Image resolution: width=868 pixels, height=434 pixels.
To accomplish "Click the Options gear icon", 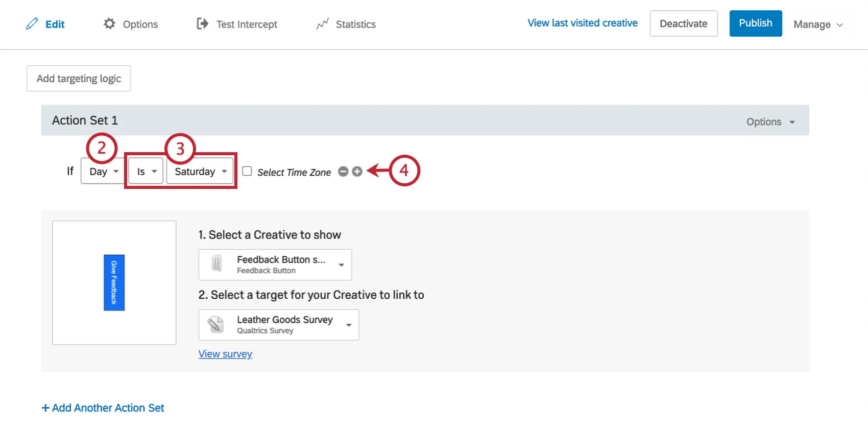I will 109,23.
